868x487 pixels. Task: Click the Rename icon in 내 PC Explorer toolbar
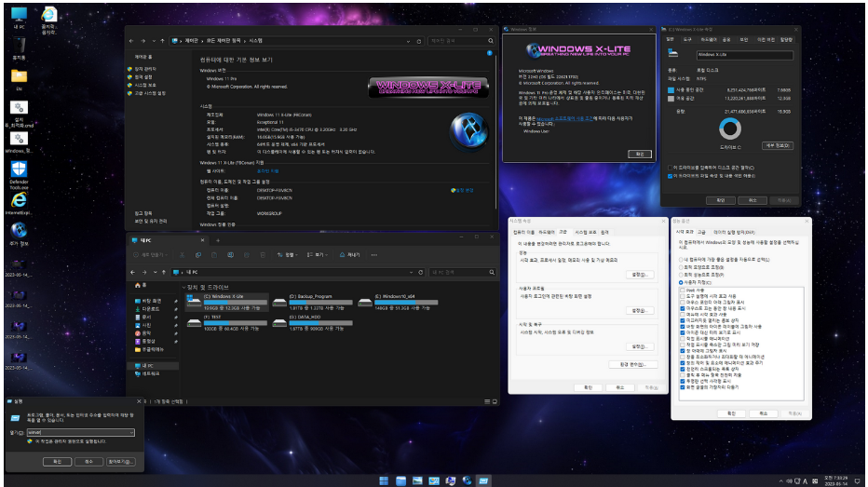pos(230,255)
